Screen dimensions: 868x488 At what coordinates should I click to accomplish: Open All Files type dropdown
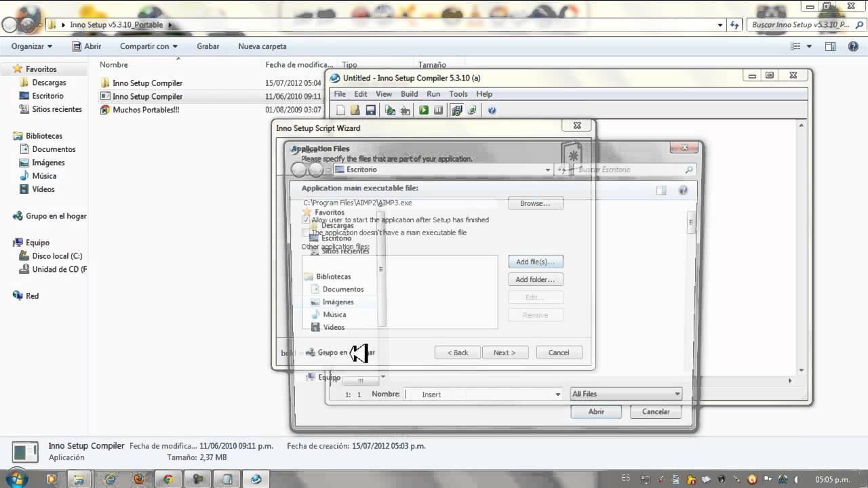pos(625,394)
